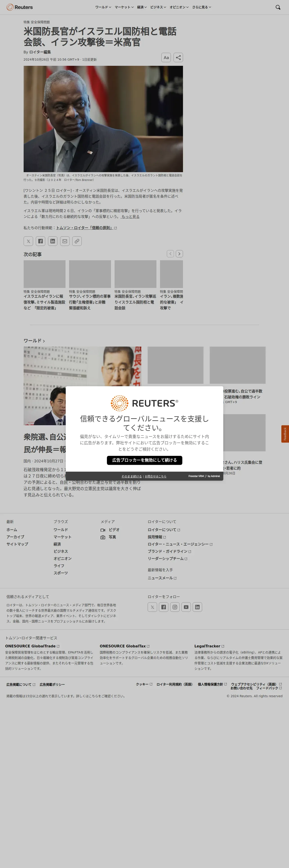Viewport: 289px width, 868px height.
Task: Open footer スポーツ browse link
Action: (x=61, y=573)
